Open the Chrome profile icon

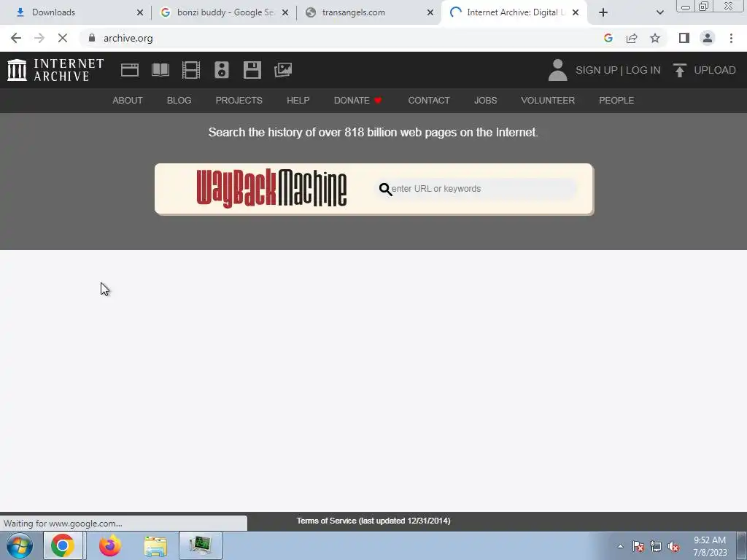(708, 38)
